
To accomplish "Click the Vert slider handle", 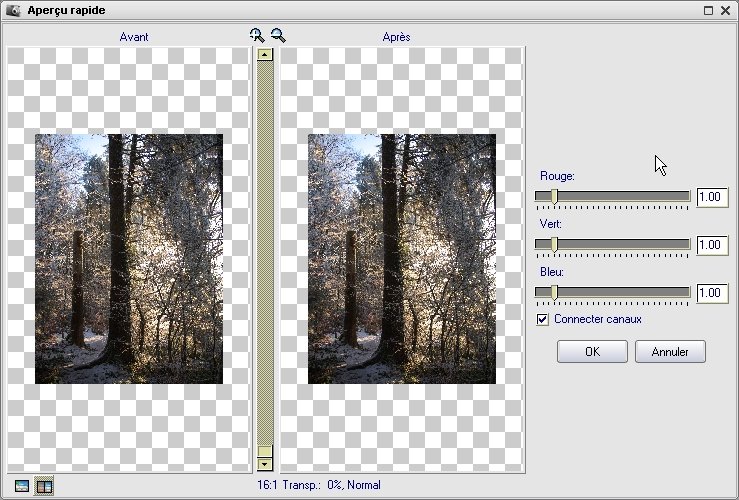I will (x=554, y=244).
